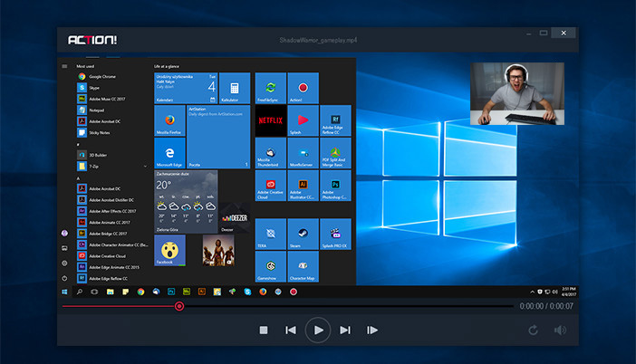The image size is (636, 364).
Task: Toggle the loop playback icon
Action: pyautogui.click(x=533, y=330)
